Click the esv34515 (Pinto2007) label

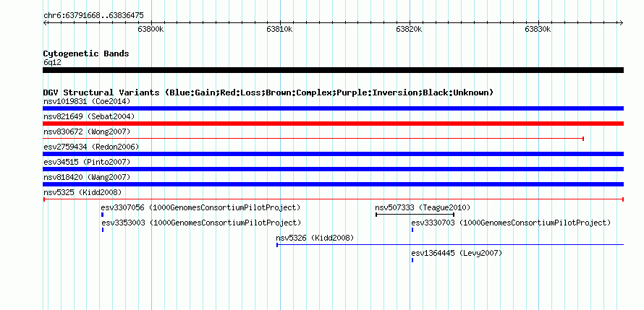87,162
